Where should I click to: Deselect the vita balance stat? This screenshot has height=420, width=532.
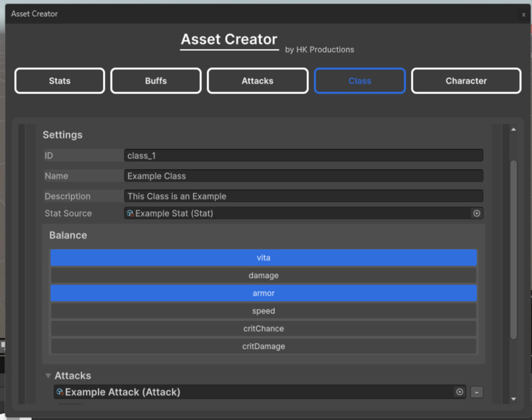(x=263, y=257)
